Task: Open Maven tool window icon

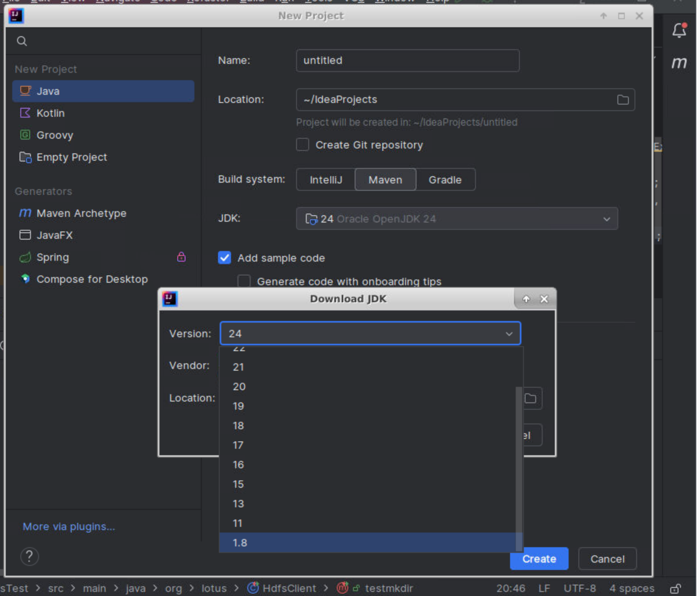Action: point(679,63)
